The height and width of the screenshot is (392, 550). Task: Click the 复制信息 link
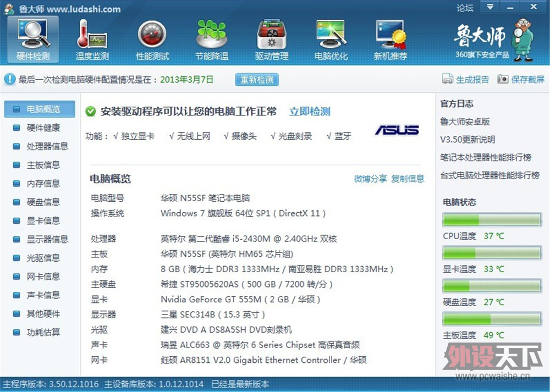408,179
